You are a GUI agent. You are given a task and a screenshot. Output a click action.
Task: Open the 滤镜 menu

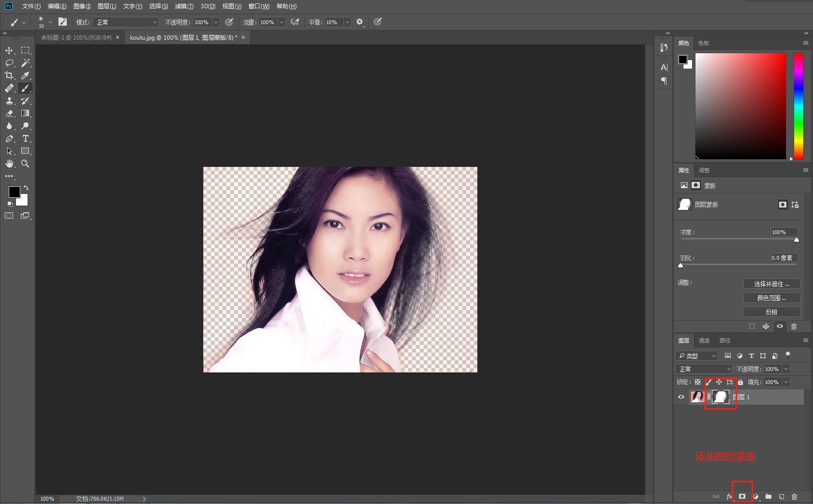click(x=184, y=6)
